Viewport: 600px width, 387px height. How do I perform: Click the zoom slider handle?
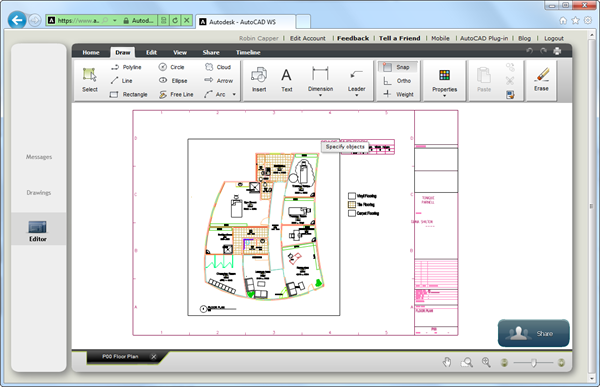click(533, 363)
